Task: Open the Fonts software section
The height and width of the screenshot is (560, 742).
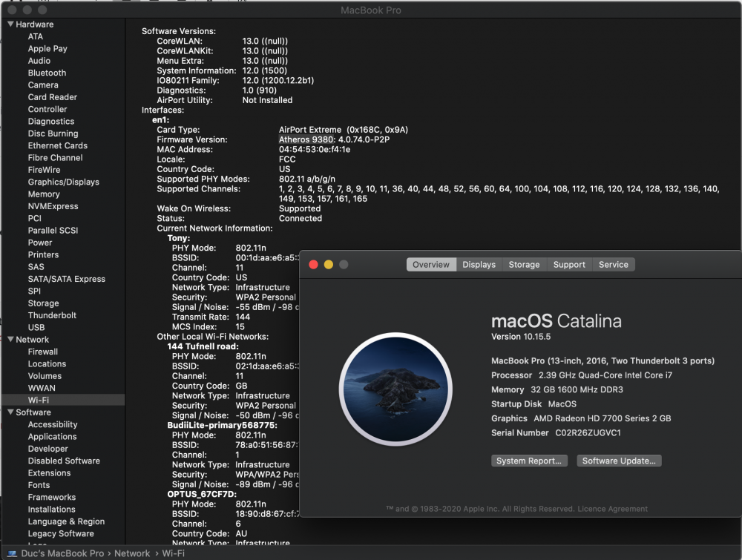Action: click(x=38, y=484)
